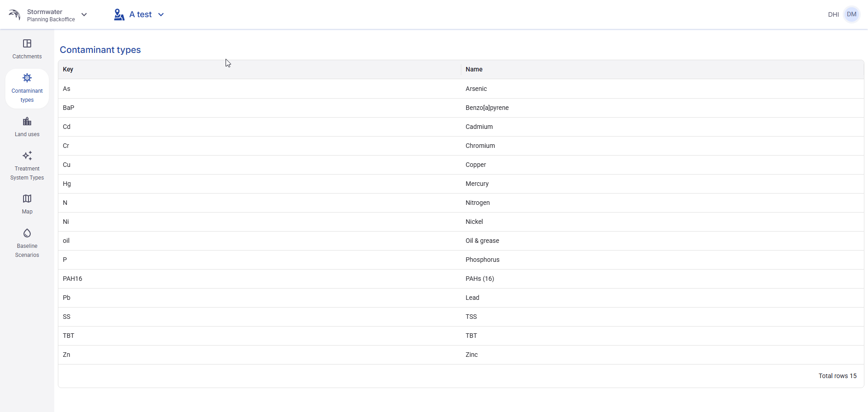Image resolution: width=868 pixels, height=412 pixels.
Task: Click the Phosphorus name cell
Action: click(662, 260)
